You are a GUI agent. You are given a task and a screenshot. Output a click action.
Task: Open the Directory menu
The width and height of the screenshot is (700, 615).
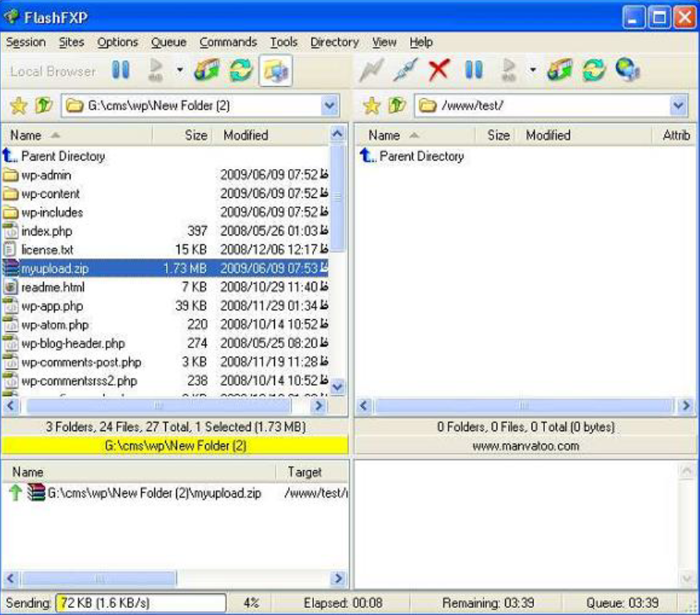tap(334, 42)
